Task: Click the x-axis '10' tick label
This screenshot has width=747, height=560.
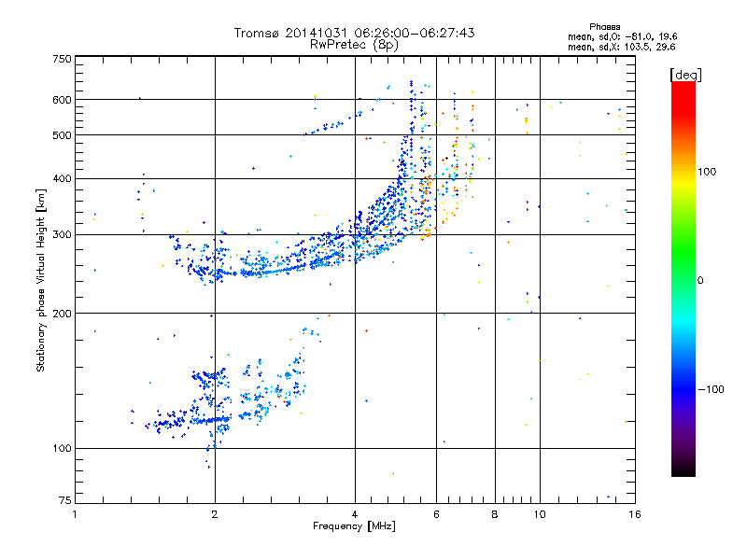Action: tap(540, 514)
